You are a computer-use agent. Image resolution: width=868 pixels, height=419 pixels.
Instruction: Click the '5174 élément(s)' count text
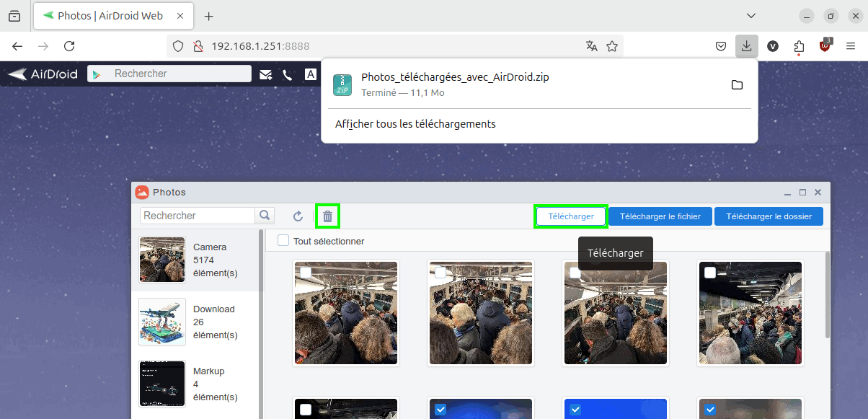tap(215, 267)
